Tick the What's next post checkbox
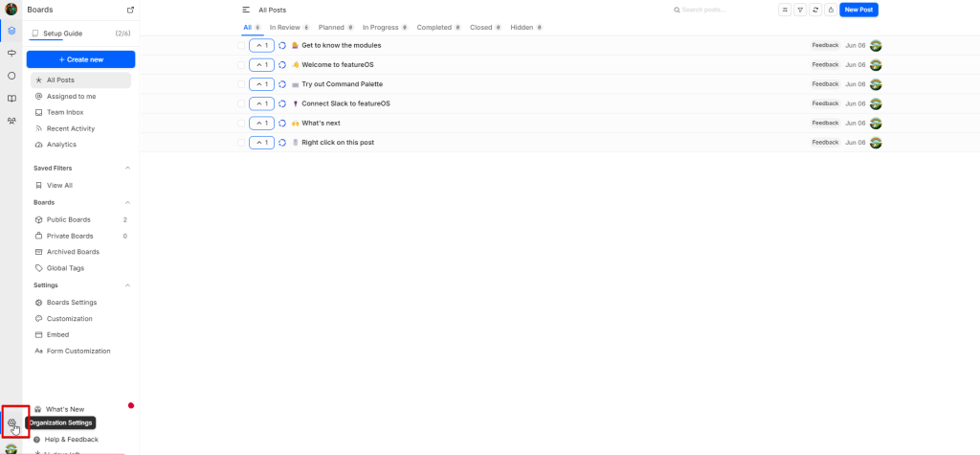The height and width of the screenshot is (455, 980). coord(241,123)
